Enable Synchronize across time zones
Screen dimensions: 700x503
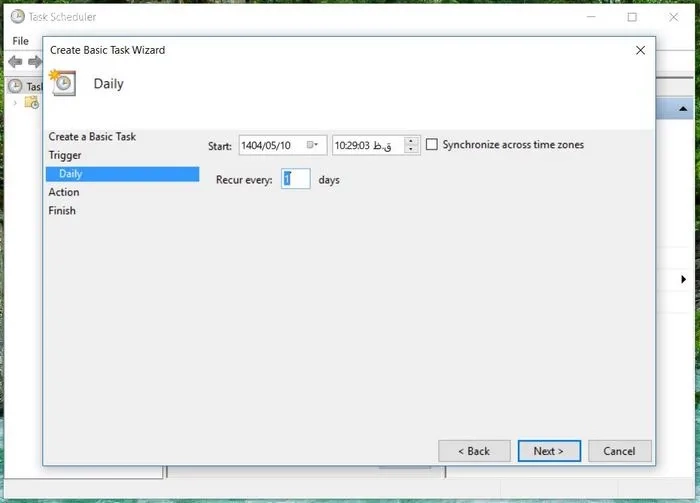point(432,145)
